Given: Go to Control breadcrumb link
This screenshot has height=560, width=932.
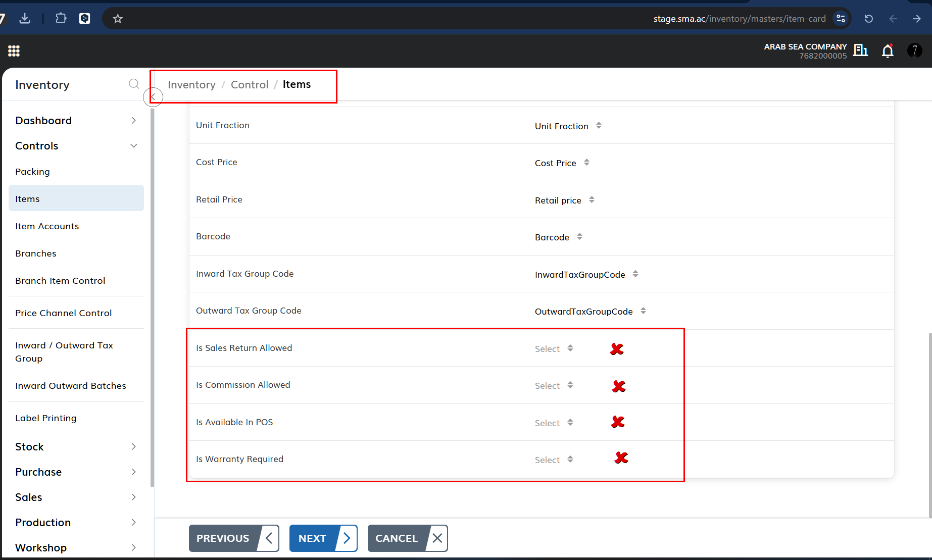Looking at the screenshot, I should tap(250, 84).
